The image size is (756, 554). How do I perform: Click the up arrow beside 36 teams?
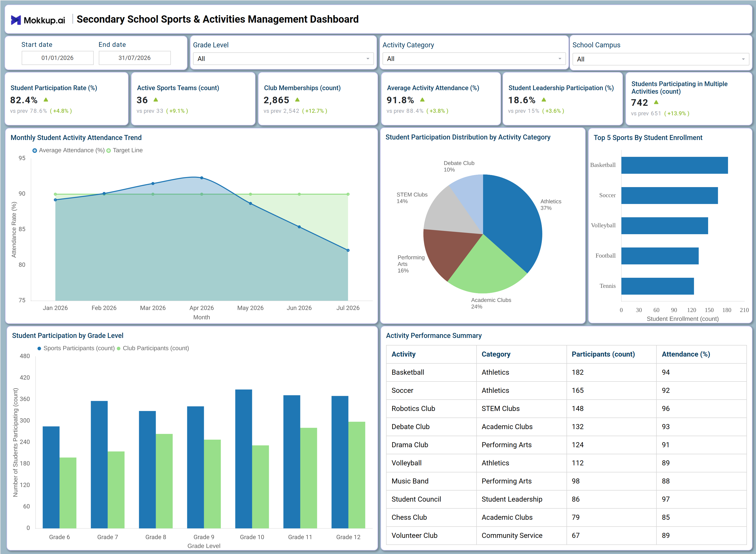click(x=156, y=100)
